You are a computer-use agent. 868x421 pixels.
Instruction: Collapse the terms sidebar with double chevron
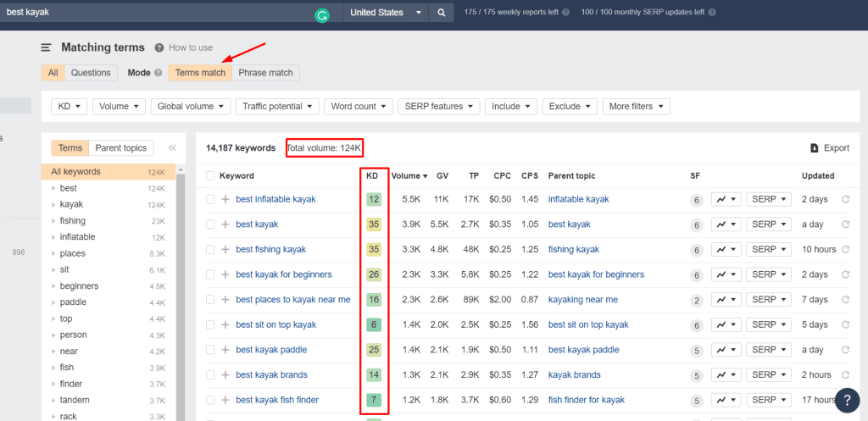tap(172, 147)
